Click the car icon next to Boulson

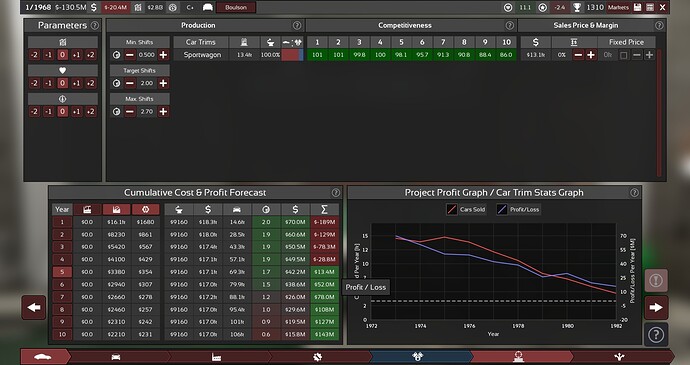[208, 7]
